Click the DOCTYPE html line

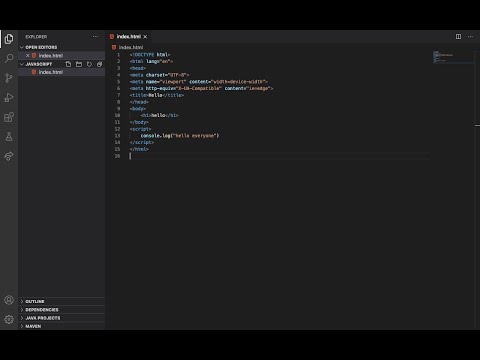[x=150, y=55]
